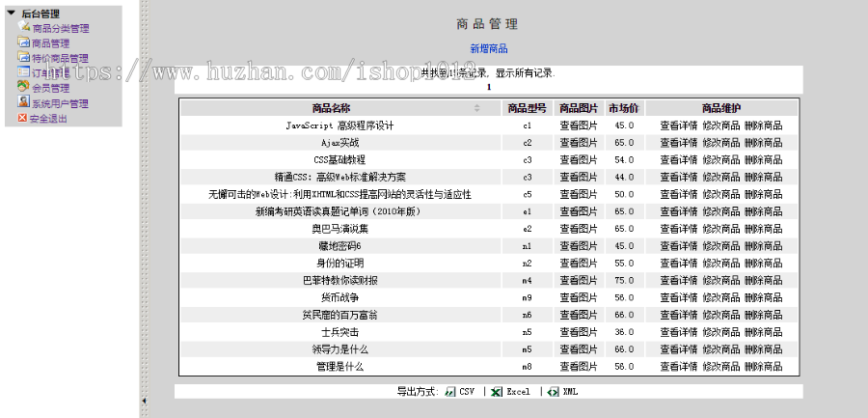Delete product CSS基础教程
Image resolution: width=868 pixels, height=418 pixels.
tap(764, 160)
